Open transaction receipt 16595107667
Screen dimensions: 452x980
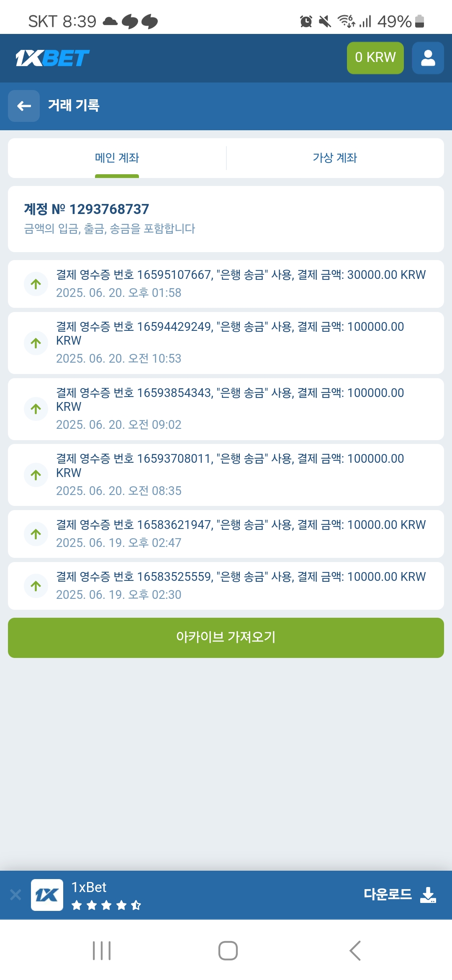[x=241, y=284]
